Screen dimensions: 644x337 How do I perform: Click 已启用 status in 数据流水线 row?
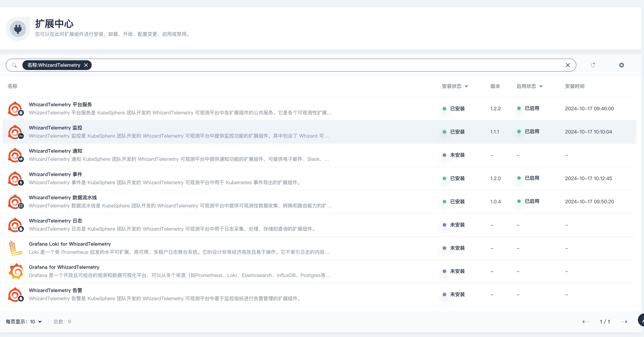coord(528,201)
